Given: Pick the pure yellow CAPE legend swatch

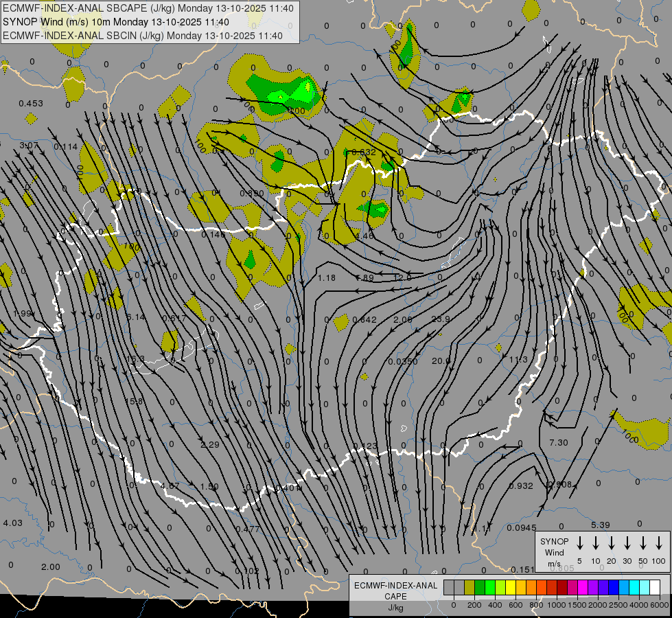Looking at the screenshot, I should click(x=511, y=587).
